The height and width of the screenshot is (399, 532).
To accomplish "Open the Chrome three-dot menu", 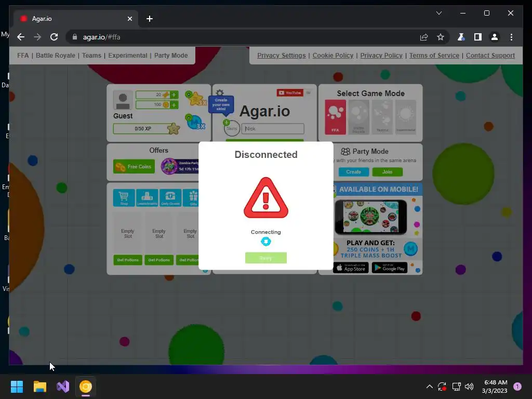I will 511,37.
